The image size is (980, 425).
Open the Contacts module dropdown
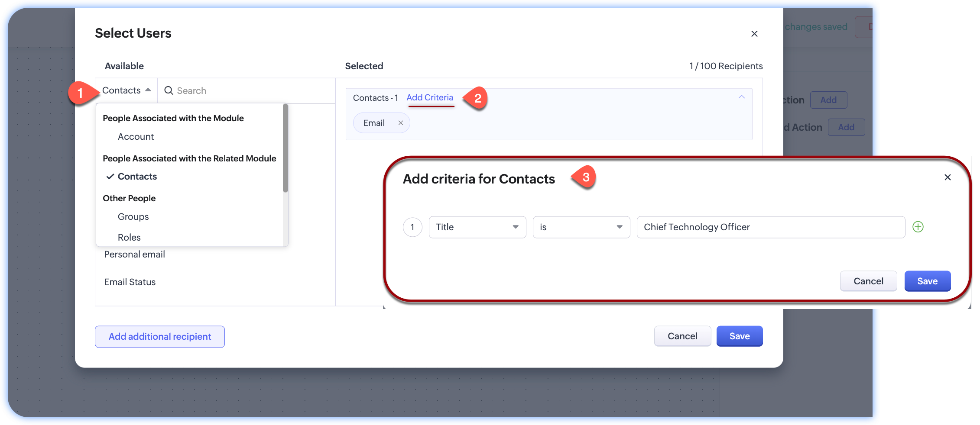126,90
